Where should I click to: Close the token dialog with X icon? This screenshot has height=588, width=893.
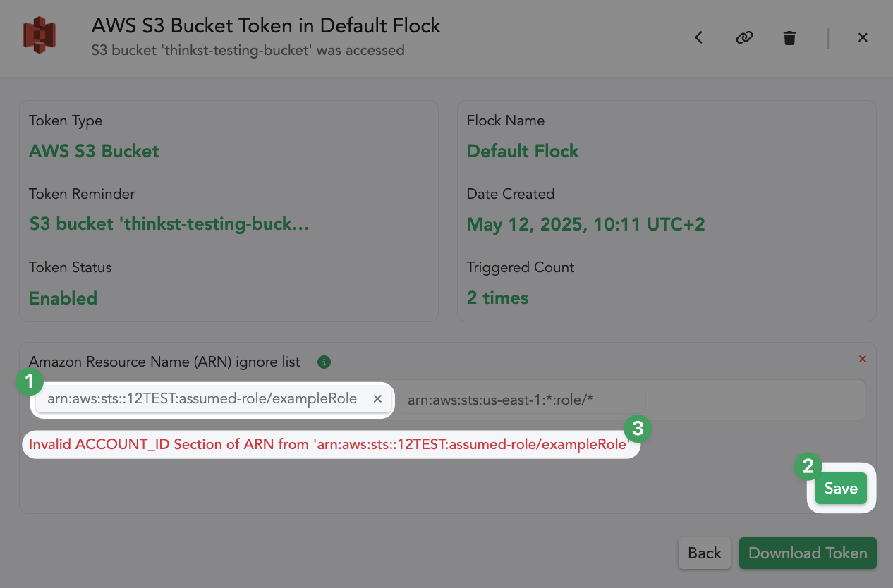point(863,37)
